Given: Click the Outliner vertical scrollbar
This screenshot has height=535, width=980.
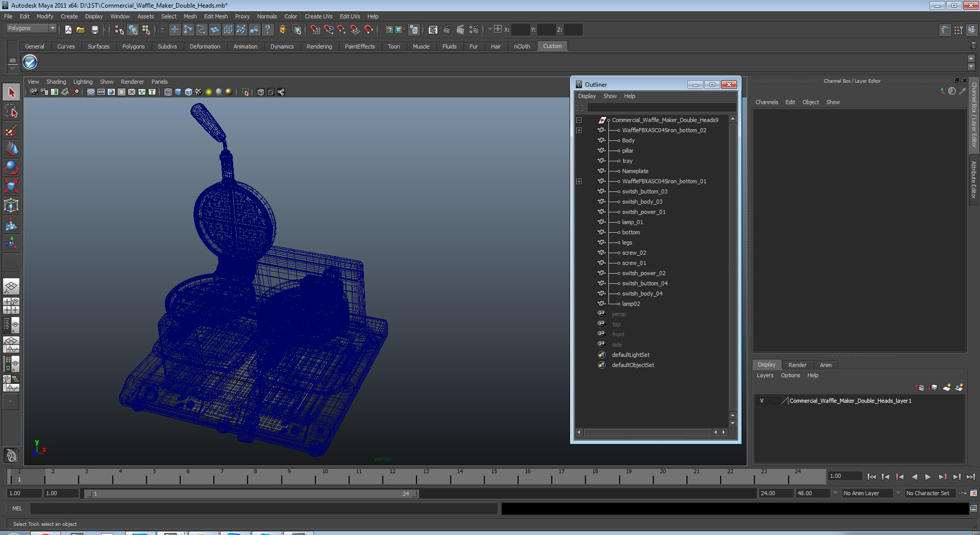Looking at the screenshot, I should click(x=733, y=267).
